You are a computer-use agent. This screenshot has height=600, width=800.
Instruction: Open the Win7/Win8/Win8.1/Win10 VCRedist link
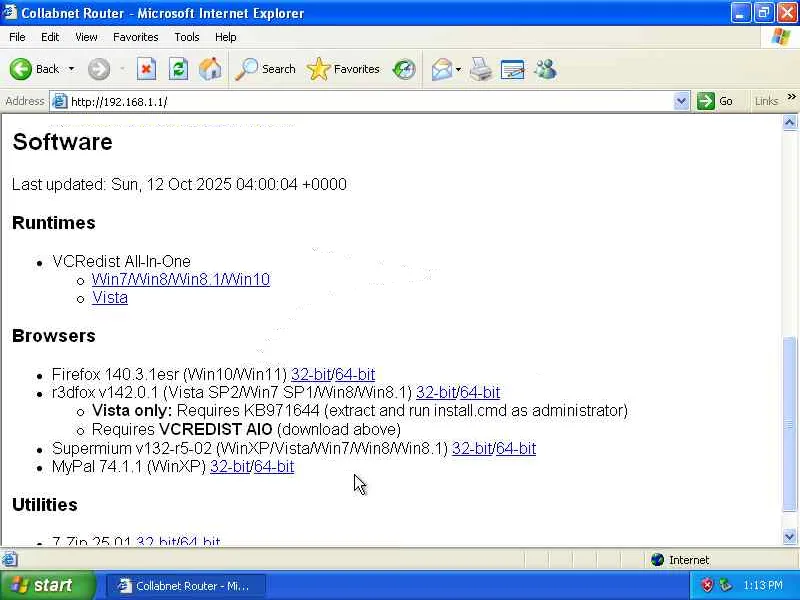[x=181, y=280]
